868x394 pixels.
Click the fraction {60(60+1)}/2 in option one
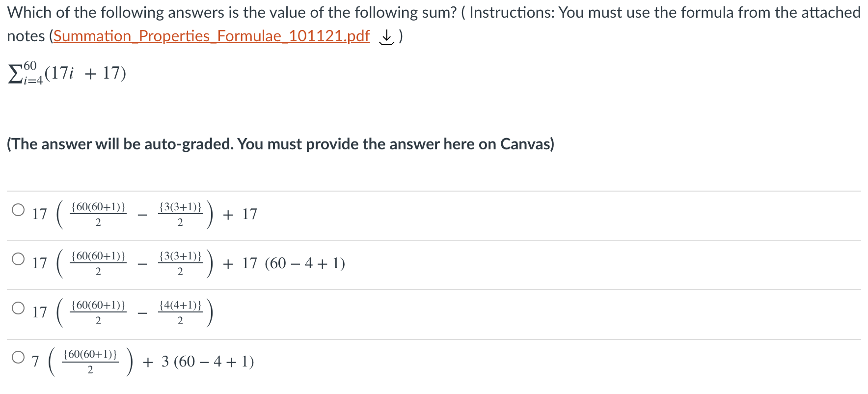click(98, 214)
